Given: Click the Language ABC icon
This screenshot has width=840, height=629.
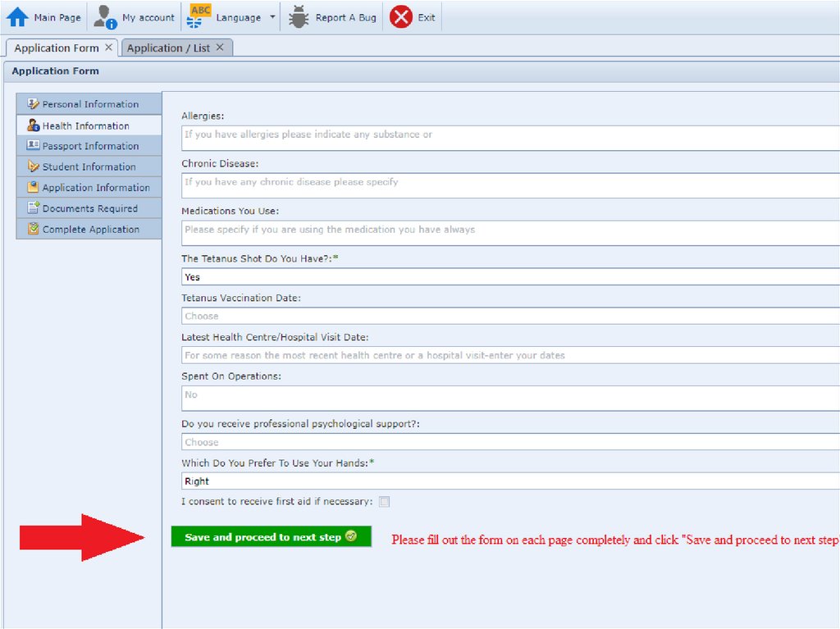Looking at the screenshot, I should [x=199, y=17].
